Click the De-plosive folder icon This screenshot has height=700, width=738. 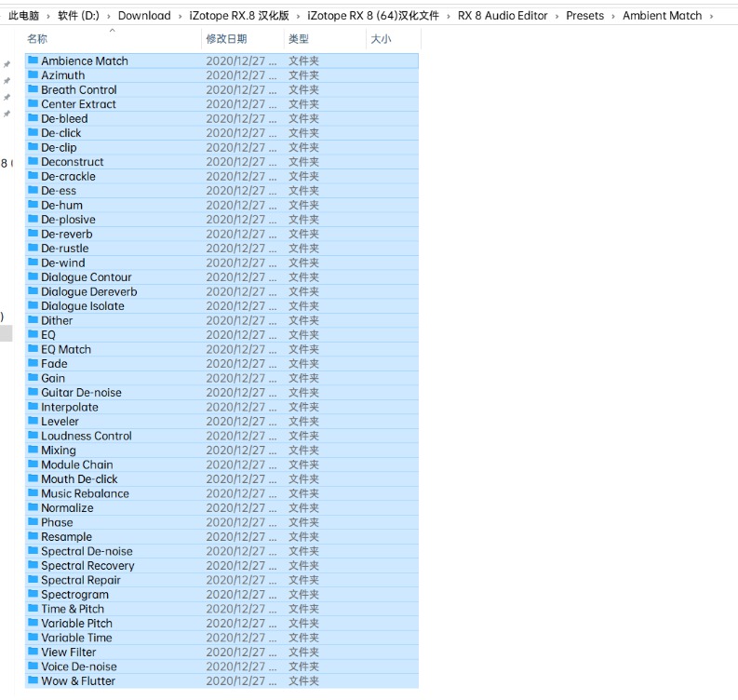(x=33, y=219)
